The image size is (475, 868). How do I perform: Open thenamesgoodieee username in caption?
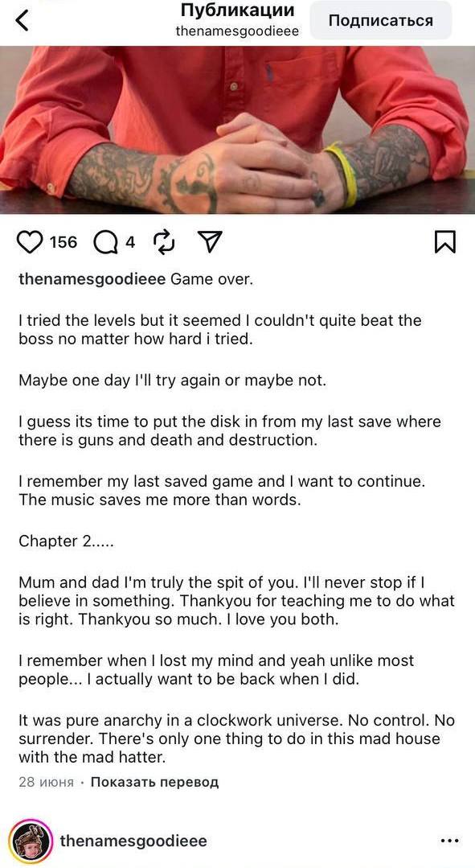pyautogui.click(x=92, y=279)
